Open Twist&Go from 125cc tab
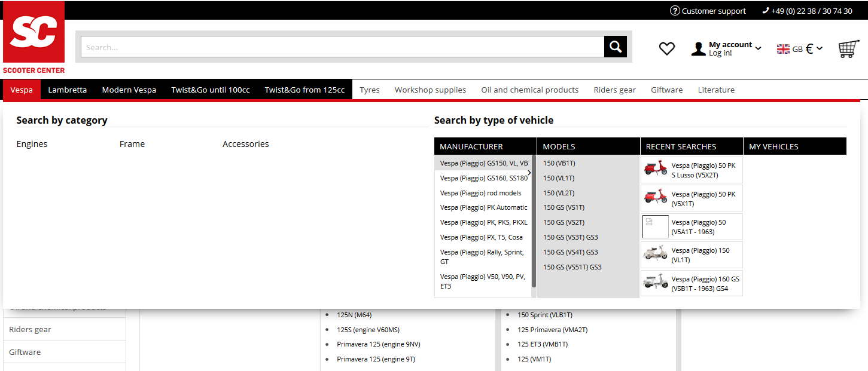Screen dimensions: 868x371 (304, 90)
